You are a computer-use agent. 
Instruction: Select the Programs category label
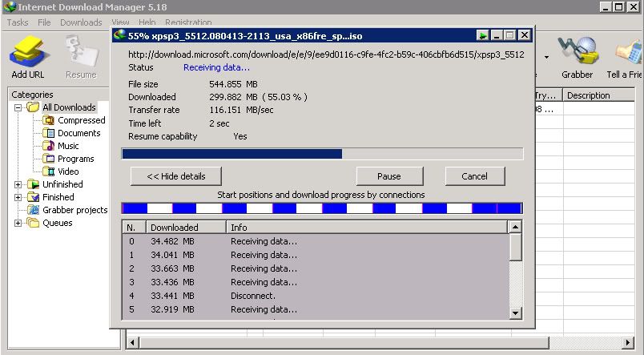point(75,159)
